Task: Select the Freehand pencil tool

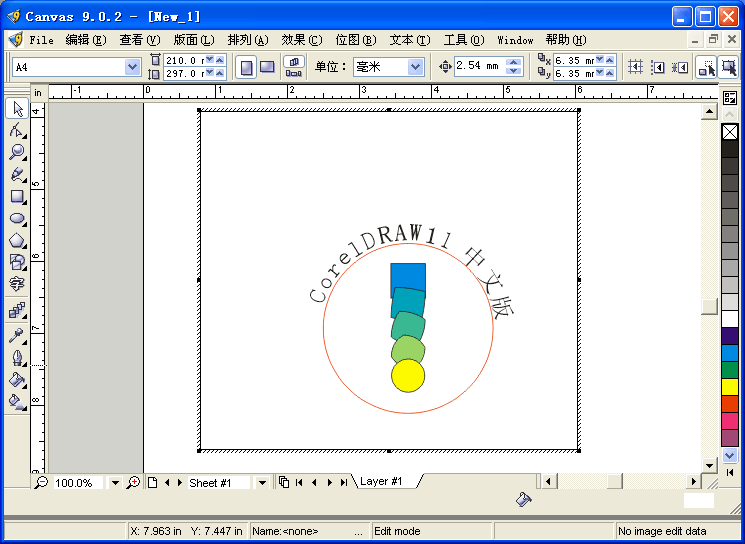Action: click(17, 174)
